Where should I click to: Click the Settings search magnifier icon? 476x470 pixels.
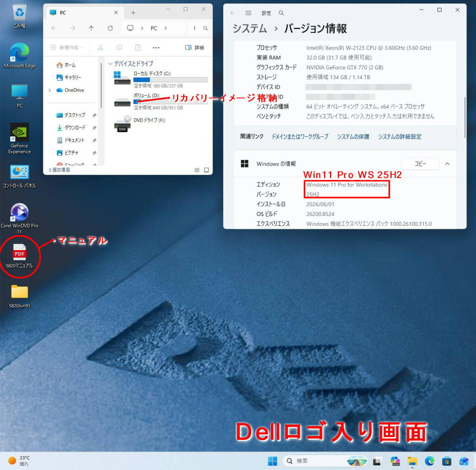point(281,13)
